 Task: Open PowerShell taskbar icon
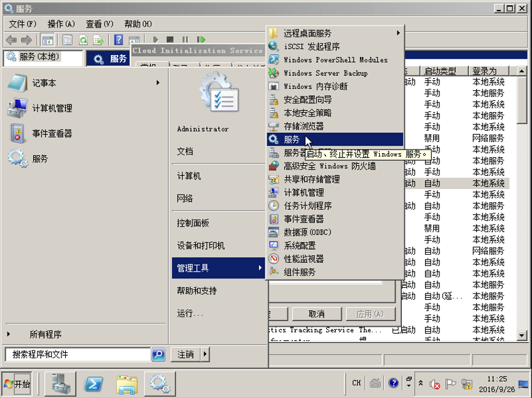pyautogui.click(x=94, y=384)
